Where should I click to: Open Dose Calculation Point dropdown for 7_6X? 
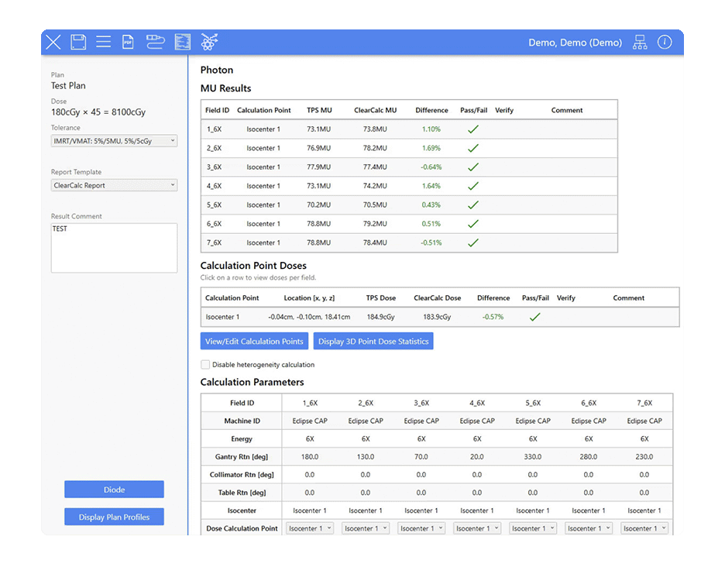pos(644,528)
